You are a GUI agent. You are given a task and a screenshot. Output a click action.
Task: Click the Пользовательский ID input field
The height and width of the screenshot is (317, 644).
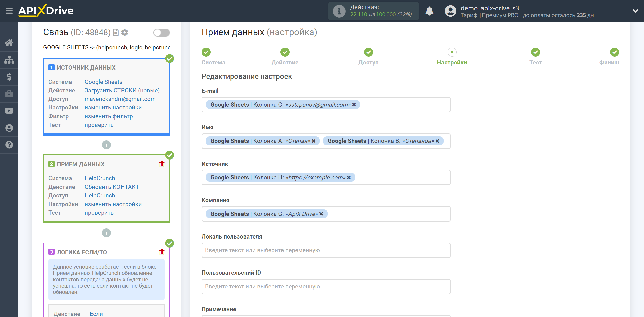(x=326, y=287)
